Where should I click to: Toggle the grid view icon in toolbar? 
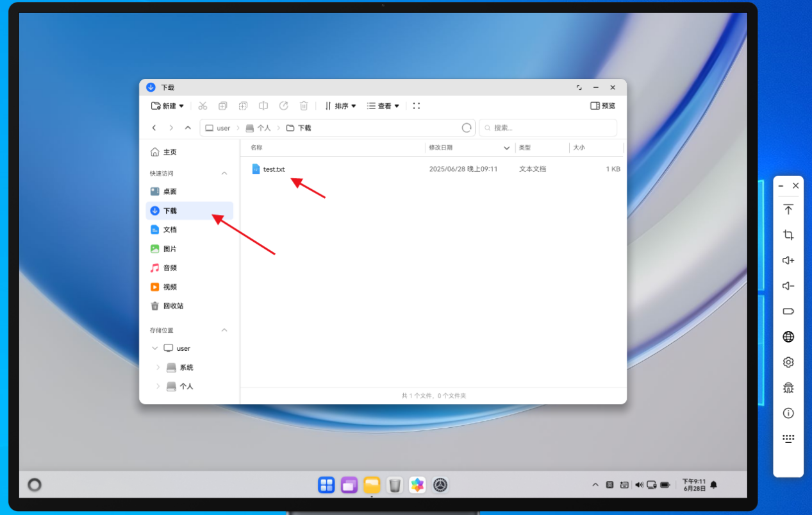point(416,106)
